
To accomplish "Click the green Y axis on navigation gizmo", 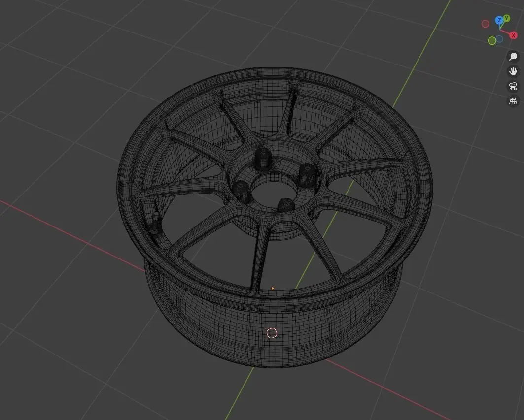I will [507, 18].
